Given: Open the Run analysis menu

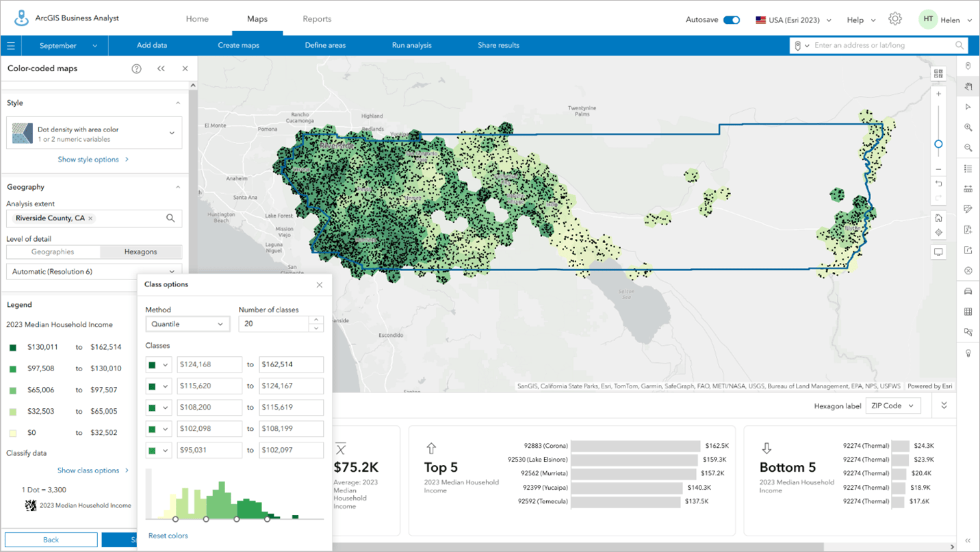Looking at the screenshot, I should (x=411, y=45).
